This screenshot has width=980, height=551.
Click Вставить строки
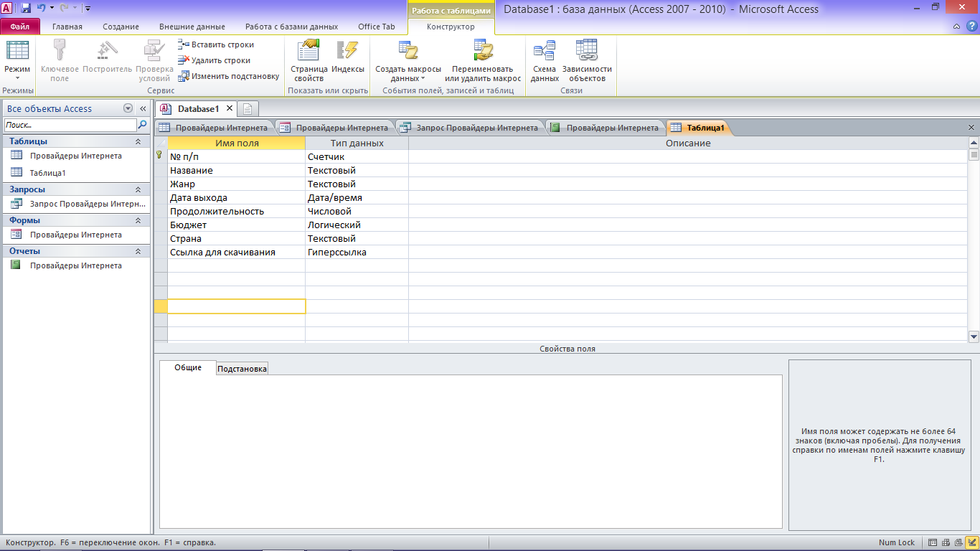(x=216, y=44)
